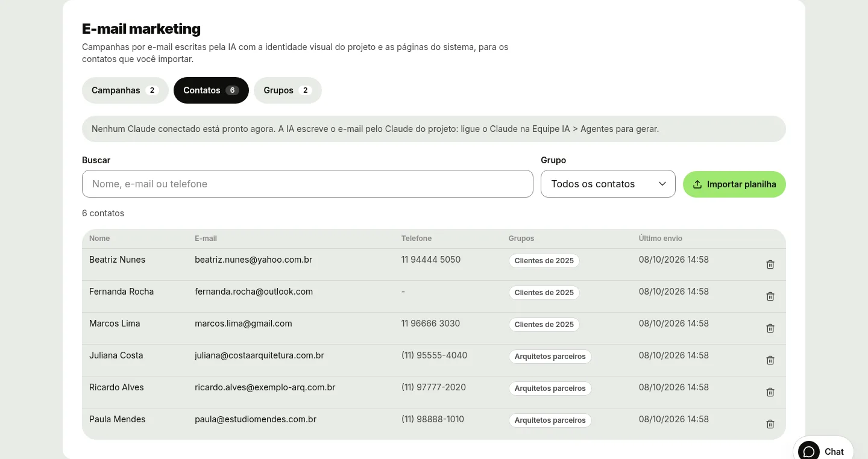Click phone number 11 96666 3030
The height and width of the screenshot is (459, 868).
click(430, 323)
